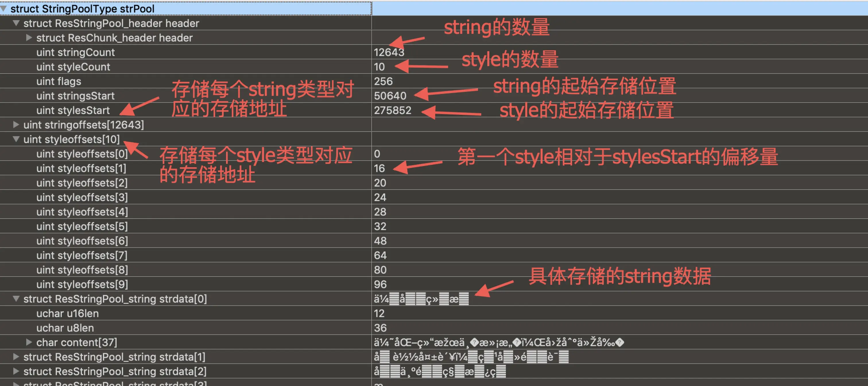The width and height of the screenshot is (868, 386).
Task: Collapse the StringPoolType strPool root node
Action: click(3, 8)
